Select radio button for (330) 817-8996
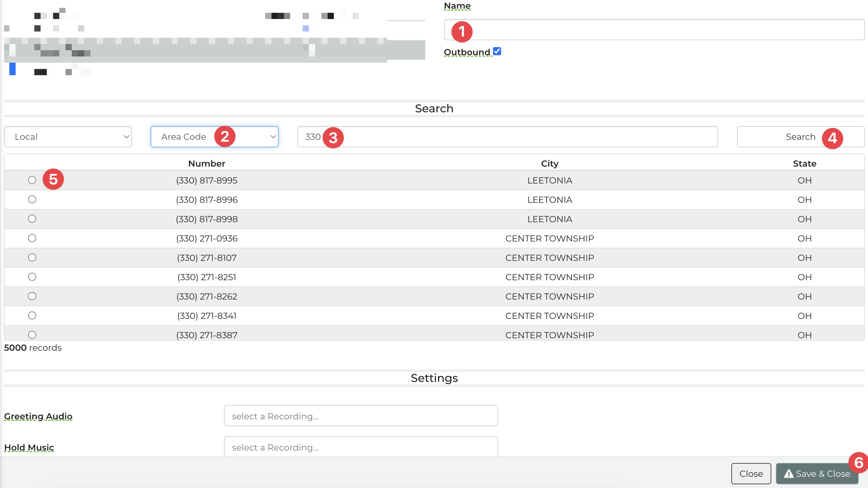The height and width of the screenshot is (488, 868). pyautogui.click(x=32, y=199)
